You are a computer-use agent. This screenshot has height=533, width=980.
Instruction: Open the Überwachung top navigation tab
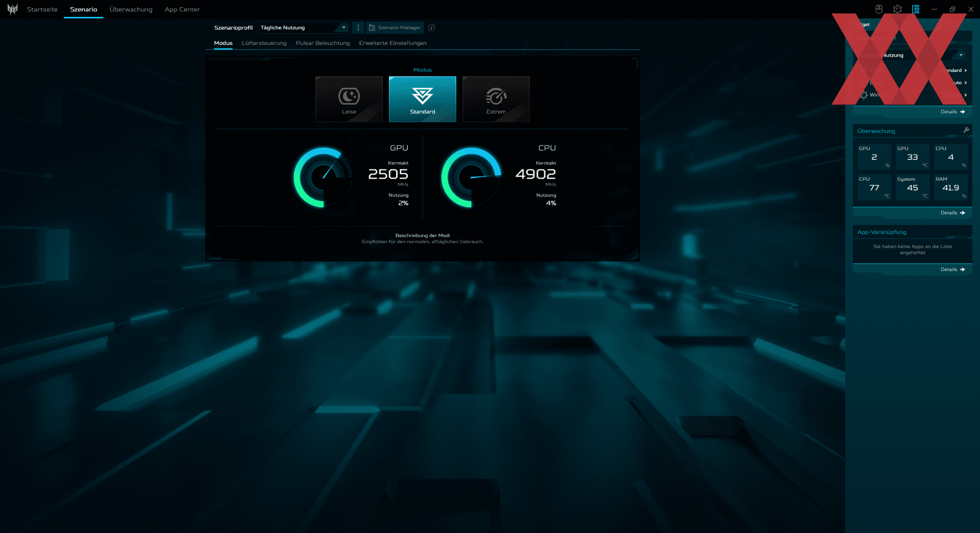131,9
